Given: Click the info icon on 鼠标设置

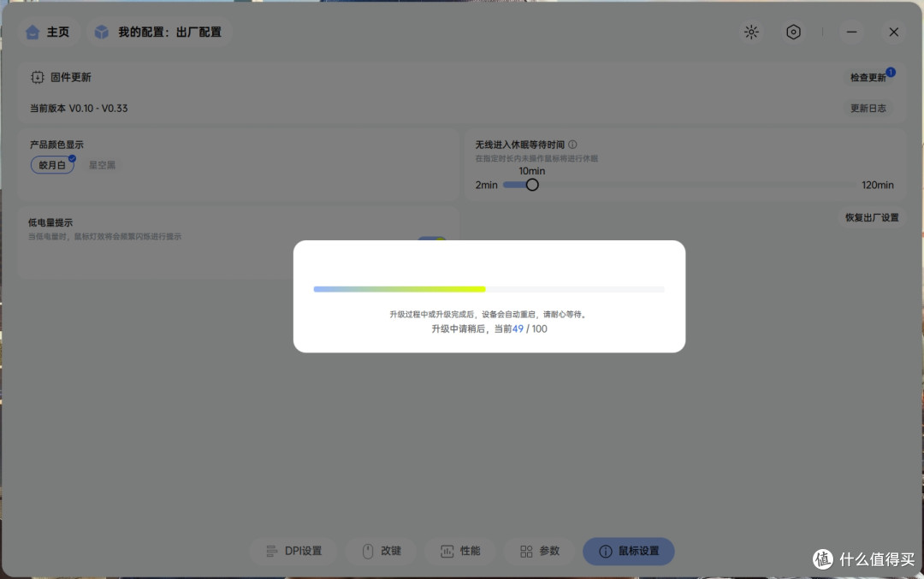Looking at the screenshot, I should click(605, 551).
